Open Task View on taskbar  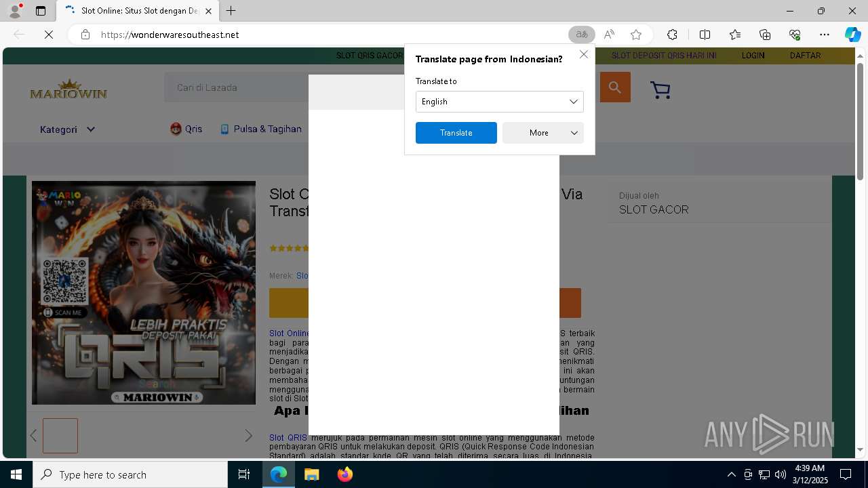click(244, 474)
